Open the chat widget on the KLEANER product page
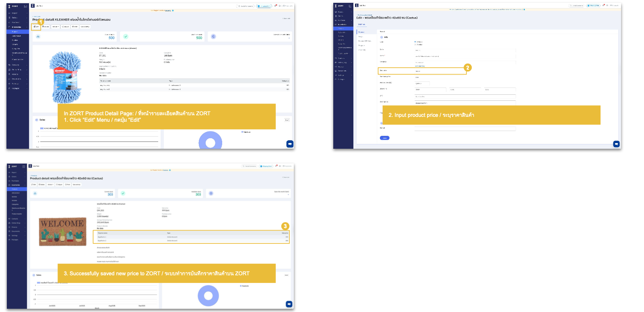 pyautogui.click(x=290, y=144)
